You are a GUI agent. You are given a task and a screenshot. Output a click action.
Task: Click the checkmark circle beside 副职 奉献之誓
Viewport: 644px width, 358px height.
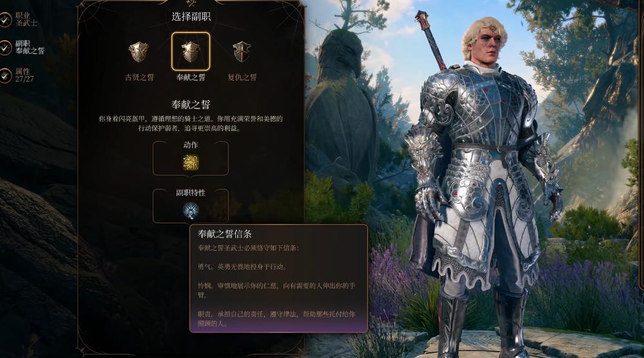5,48
